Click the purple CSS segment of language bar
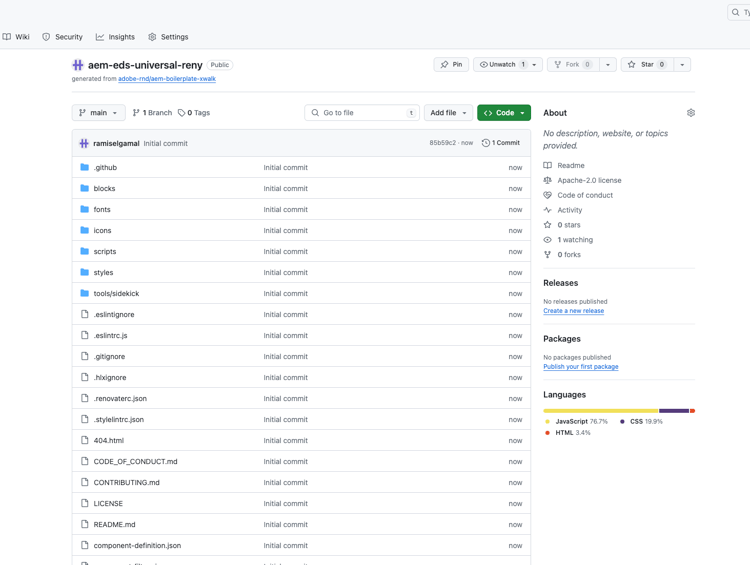Screen dimensions: 750x565 [674, 411]
